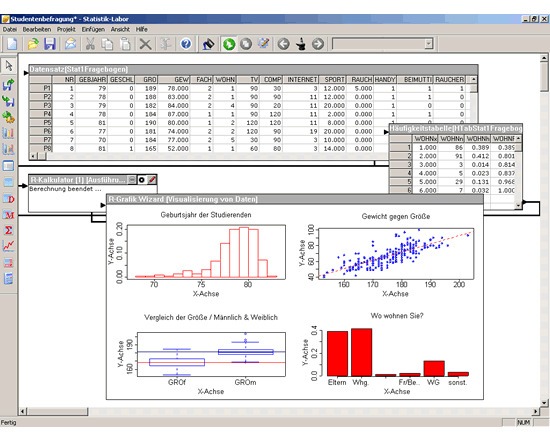Viewport: 550px width, 440px height.
Task: Click the Häufigkeitstabelle scroll down arrow
Action: [x=518, y=206]
